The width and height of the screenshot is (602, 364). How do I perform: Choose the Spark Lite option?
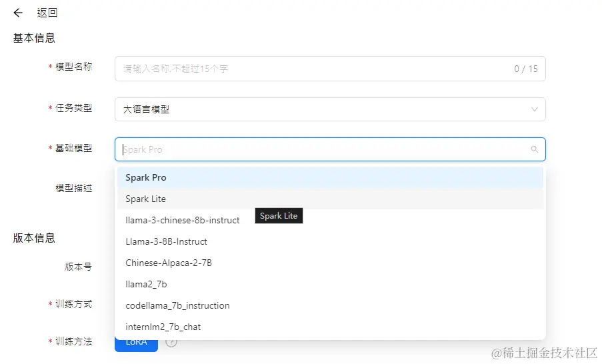pos(146,199)
